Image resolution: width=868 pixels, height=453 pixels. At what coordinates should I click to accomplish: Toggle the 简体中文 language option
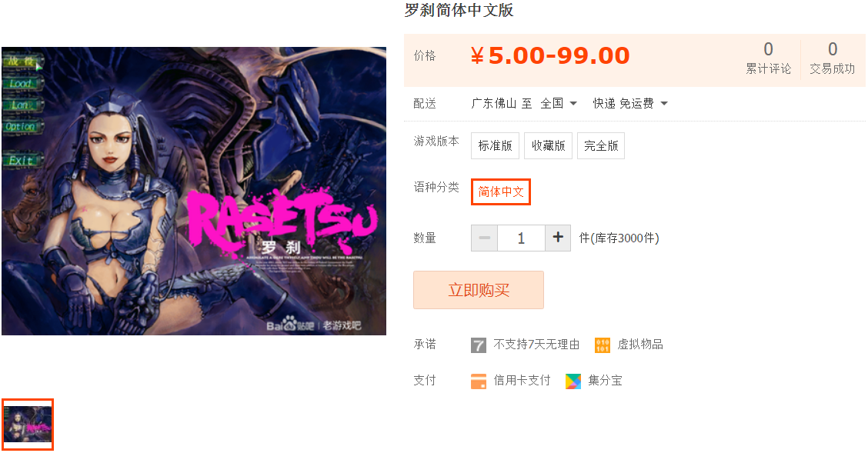(x=500, y=192)
